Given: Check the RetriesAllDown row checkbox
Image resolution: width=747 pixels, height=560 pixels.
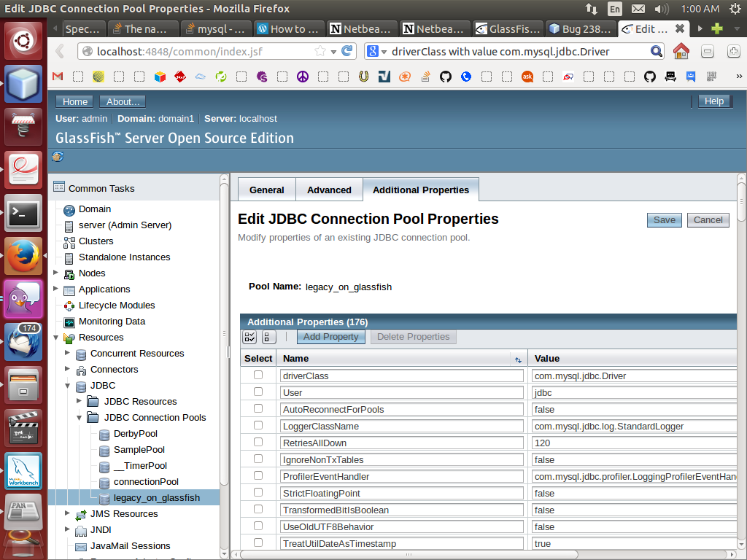Looking at the screenshot, I should tap(258, 442).
